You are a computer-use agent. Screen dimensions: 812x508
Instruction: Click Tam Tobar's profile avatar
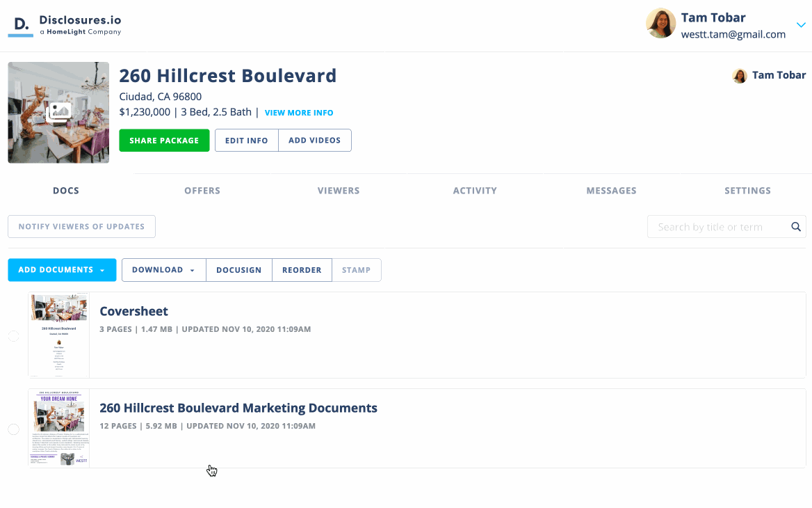660,23
